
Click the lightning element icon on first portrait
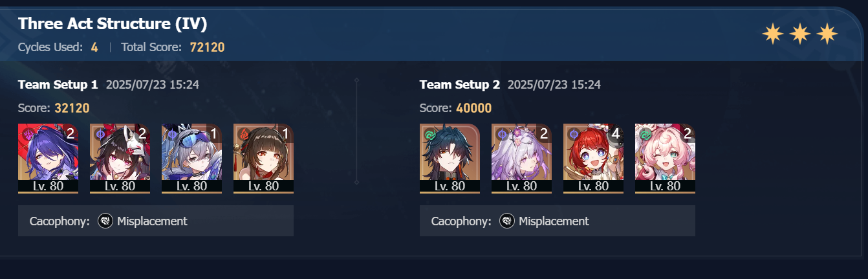(x=28, y=133)
